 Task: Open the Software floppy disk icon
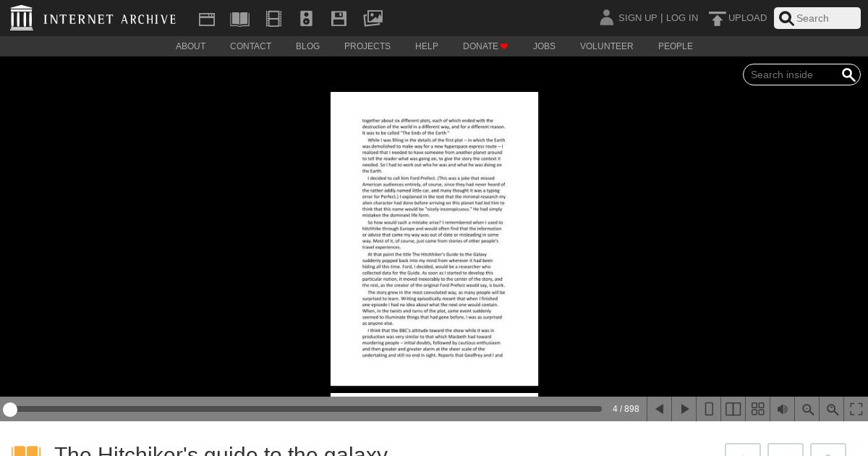click(x=339, y=19)
